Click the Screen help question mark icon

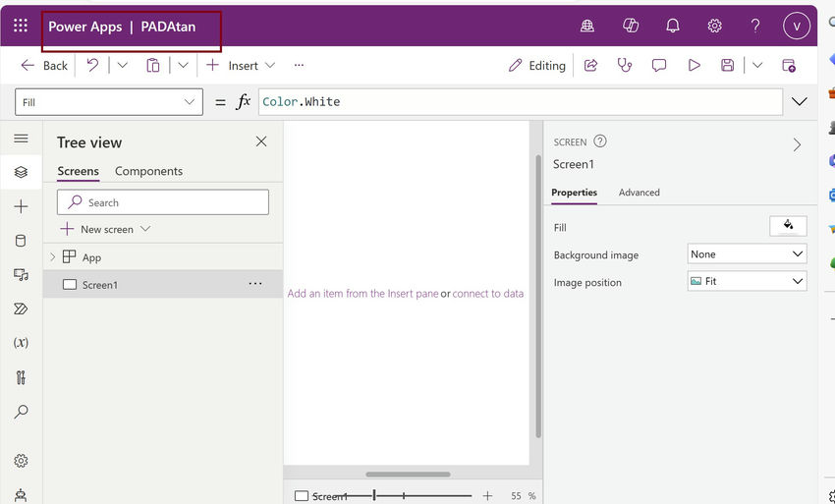point(599,141)
